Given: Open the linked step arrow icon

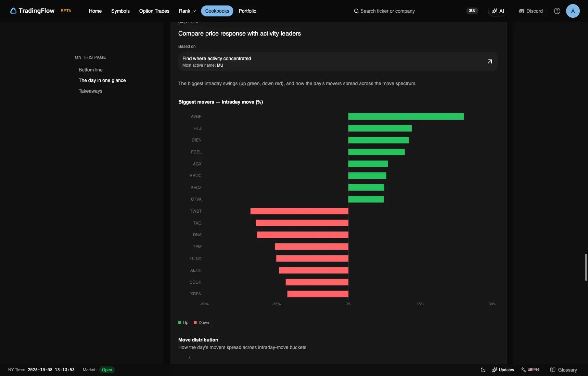Looking at the screenshot, I should 490,62.
